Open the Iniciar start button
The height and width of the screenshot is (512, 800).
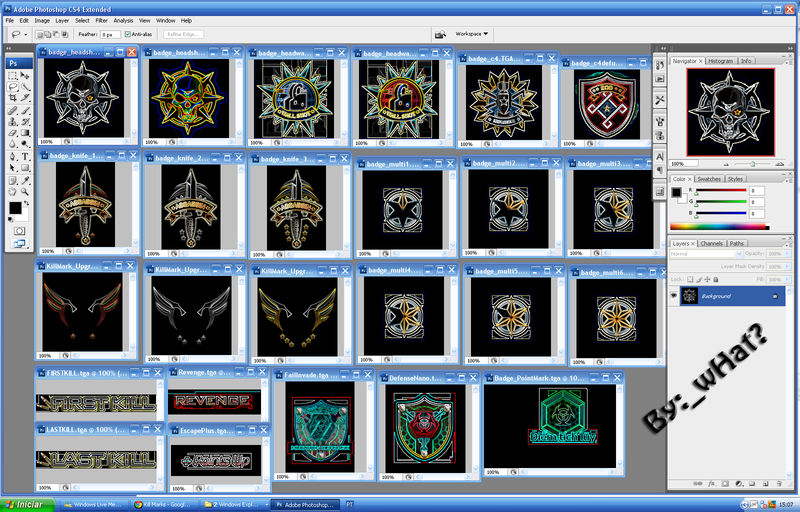[27, 504]
